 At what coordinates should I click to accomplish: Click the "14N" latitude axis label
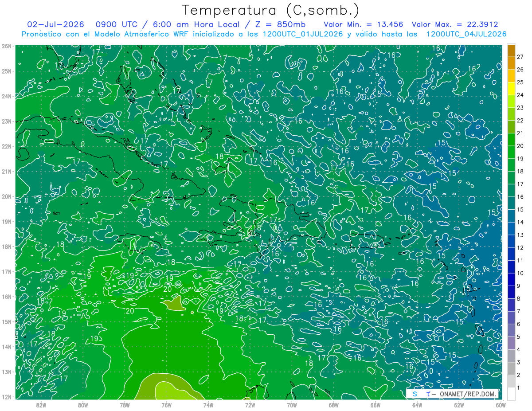click(x=7, y=347)
